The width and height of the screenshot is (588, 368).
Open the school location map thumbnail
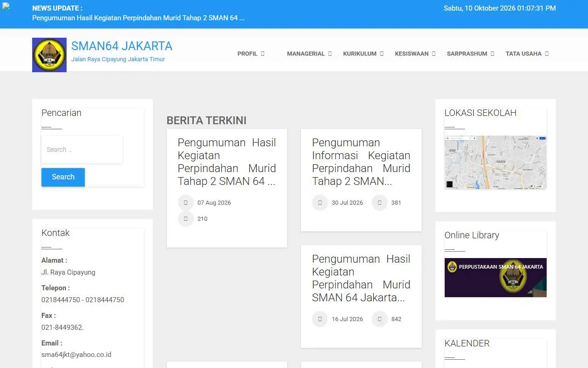pyautogui.click(x=495, y=162)
